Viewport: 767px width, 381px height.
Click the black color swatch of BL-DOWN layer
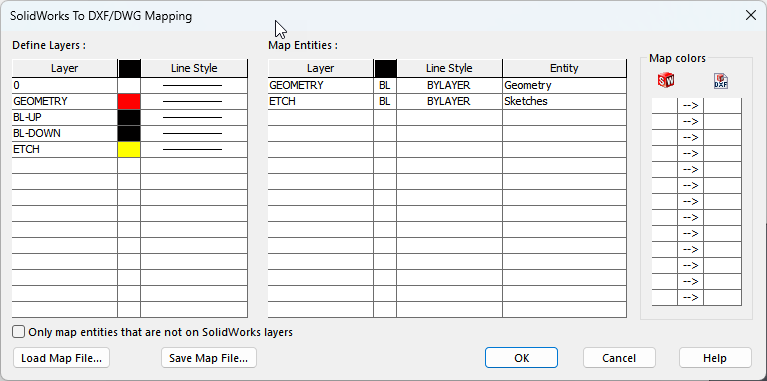coord(129,134)
